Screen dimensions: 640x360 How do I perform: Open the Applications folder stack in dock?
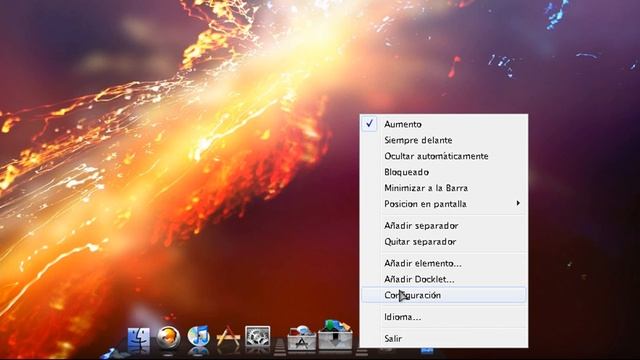tap(302, 338)
